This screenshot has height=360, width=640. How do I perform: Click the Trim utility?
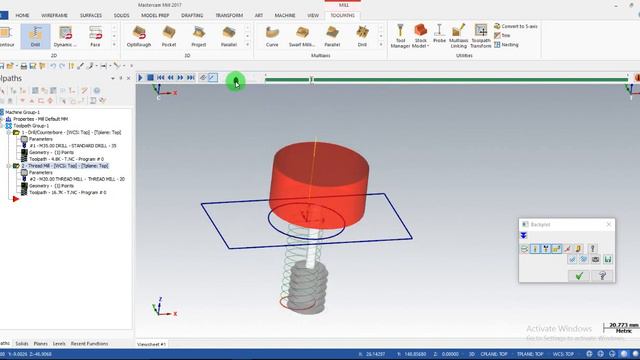(x=502, y=36)
